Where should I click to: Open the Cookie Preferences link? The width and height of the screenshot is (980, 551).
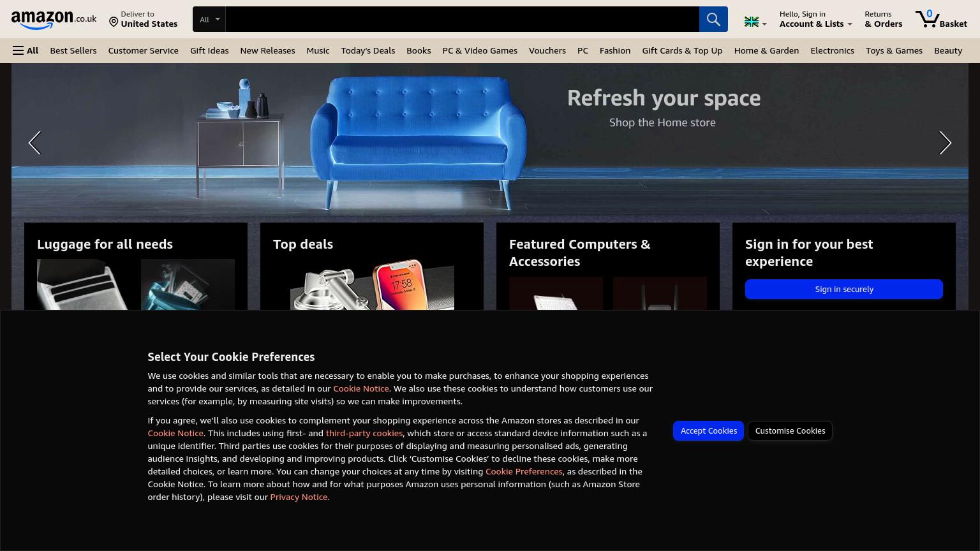click(524, 471)
